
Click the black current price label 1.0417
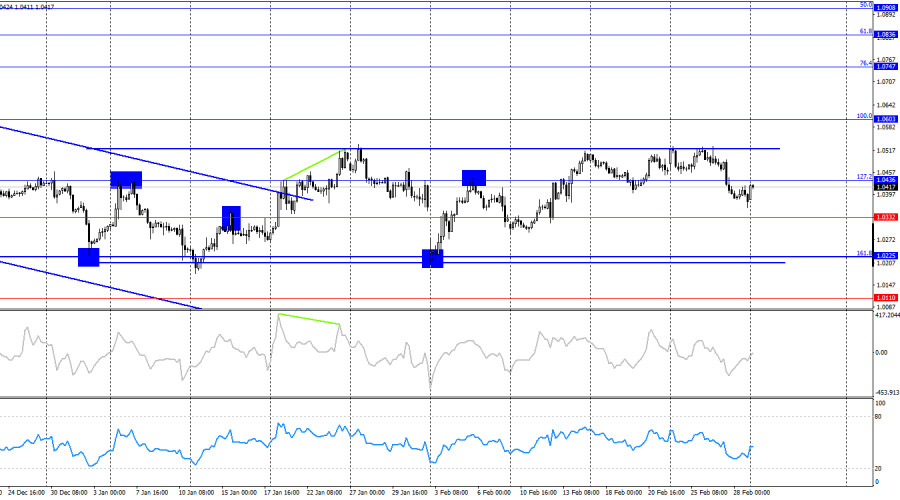[885, 187]
